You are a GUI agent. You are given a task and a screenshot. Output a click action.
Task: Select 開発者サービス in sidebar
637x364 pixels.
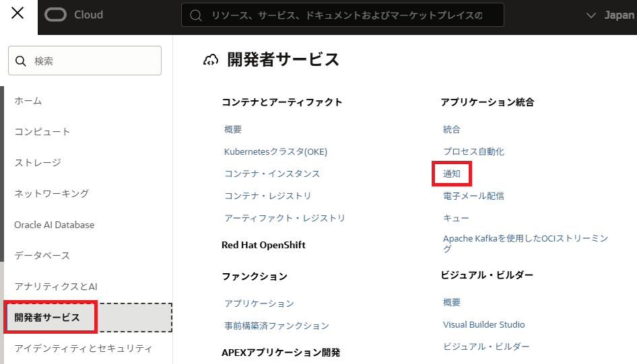click(x=47, y=318)
